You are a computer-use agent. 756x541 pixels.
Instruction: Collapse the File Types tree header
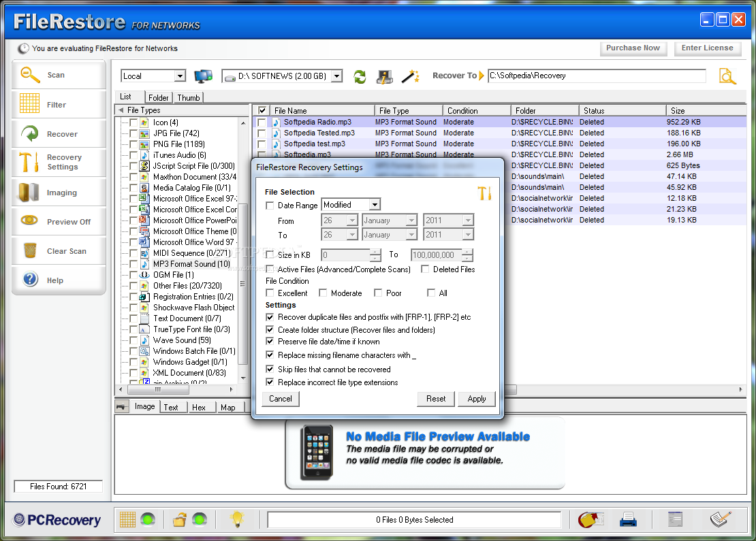121,110
